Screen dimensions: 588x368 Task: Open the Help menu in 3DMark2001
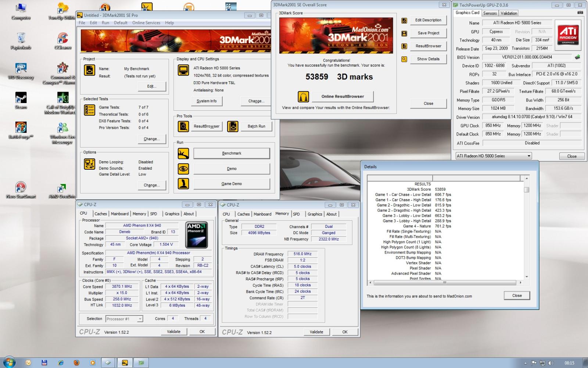pos(169,23)
